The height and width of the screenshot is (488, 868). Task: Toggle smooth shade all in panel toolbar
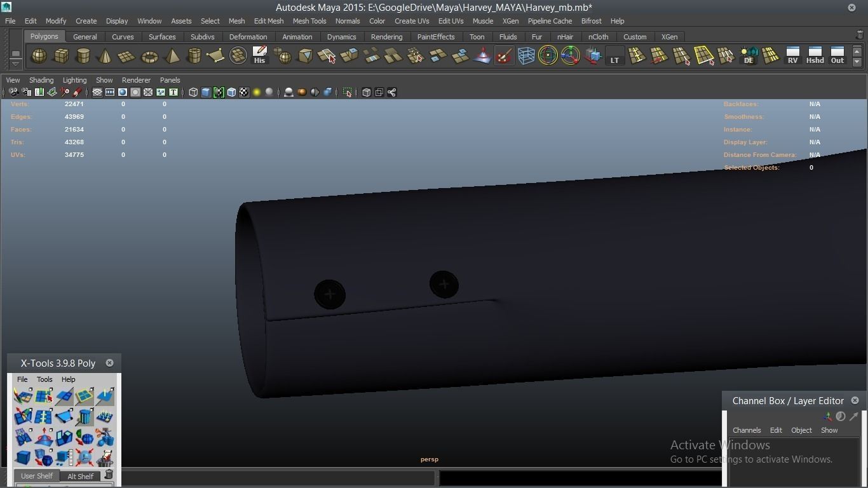pyautogui.click(x=206, y=92)
